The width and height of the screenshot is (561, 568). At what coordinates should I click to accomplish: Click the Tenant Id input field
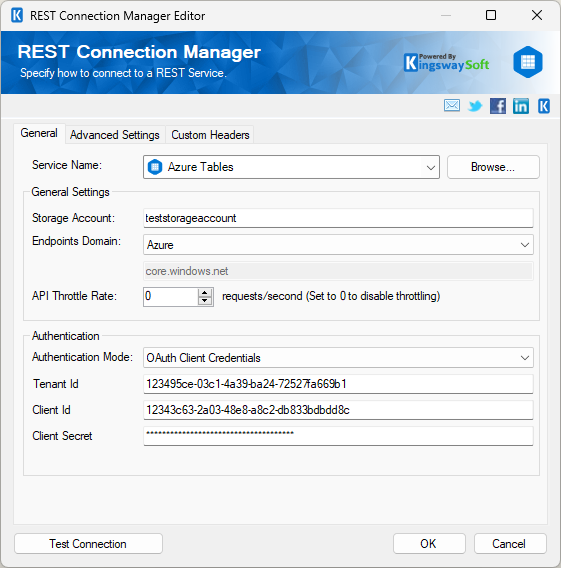(338, 384)
